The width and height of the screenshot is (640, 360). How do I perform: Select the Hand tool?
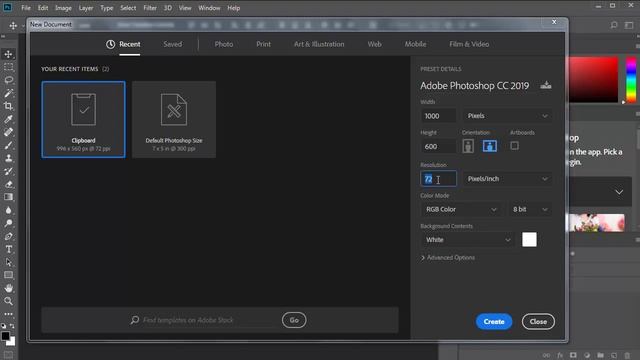[8, 288]
